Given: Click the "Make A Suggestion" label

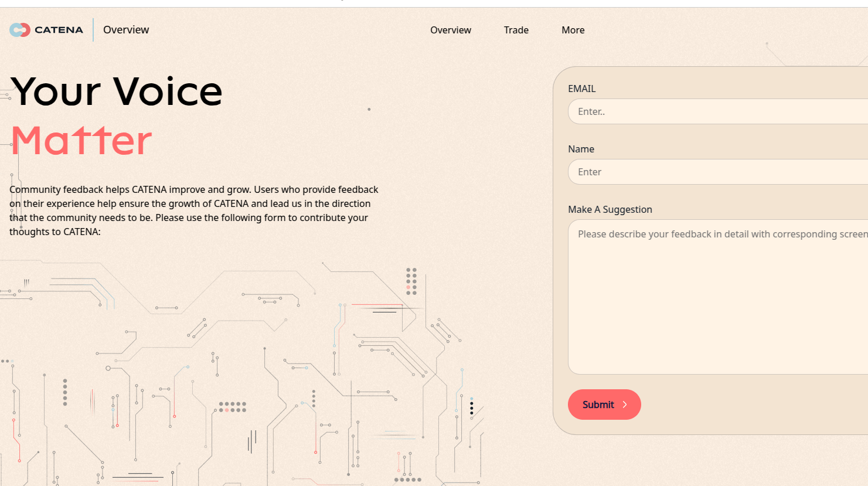Looking at the screenshot, I should click(610, 209).
